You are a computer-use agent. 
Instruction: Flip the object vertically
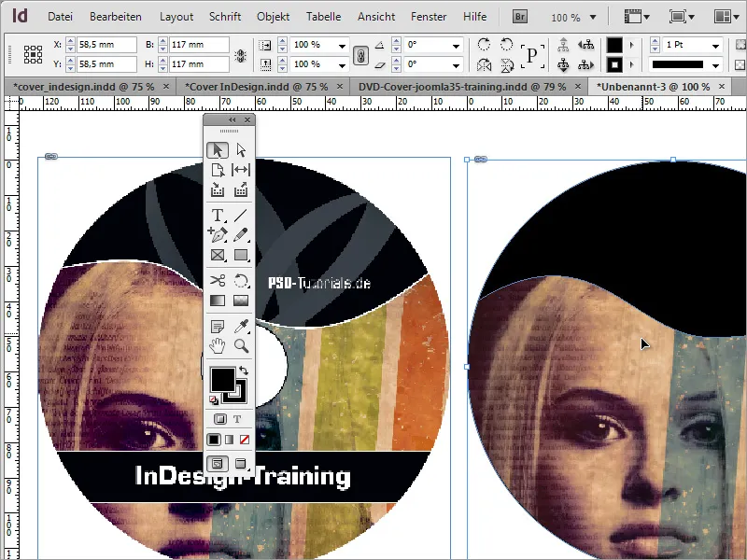507,64
